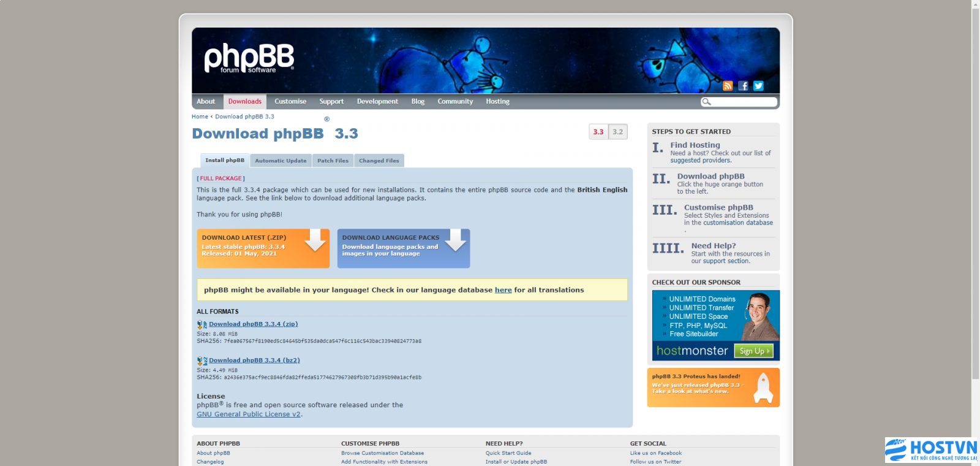
Task: Click the phpBB forum software logo
Action: 249,59
